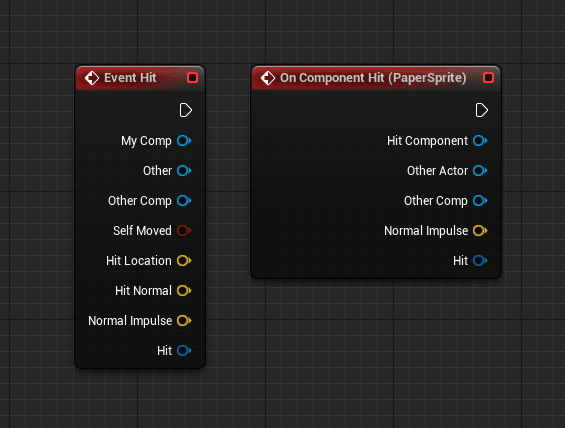
Task: Click the Event Hit execution output pin
Action: (186, 110)
